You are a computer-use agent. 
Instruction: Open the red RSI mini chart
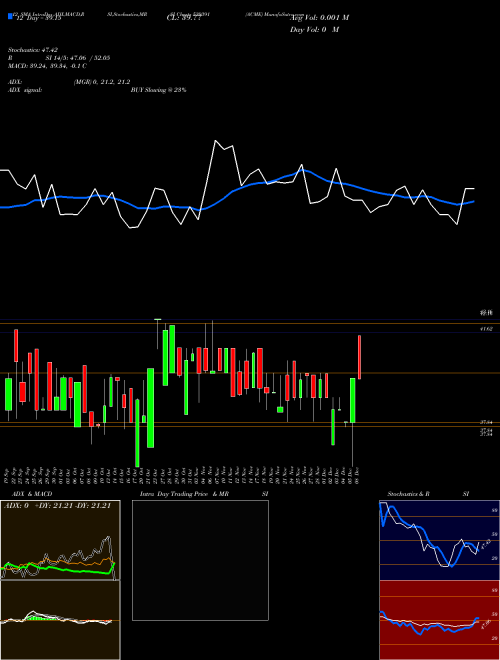439,620
